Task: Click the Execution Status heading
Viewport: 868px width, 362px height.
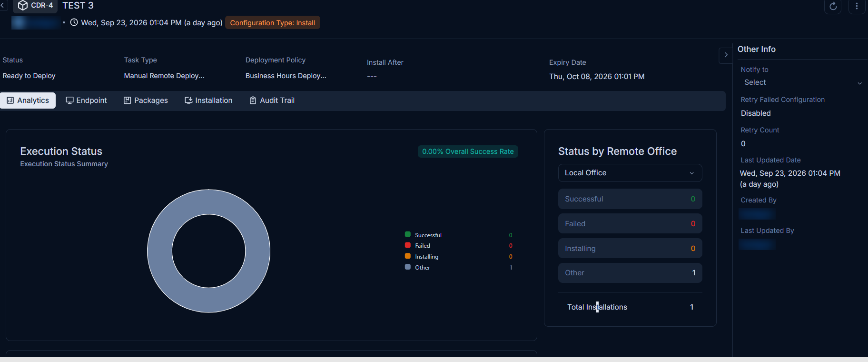Action: pos(61,151)
